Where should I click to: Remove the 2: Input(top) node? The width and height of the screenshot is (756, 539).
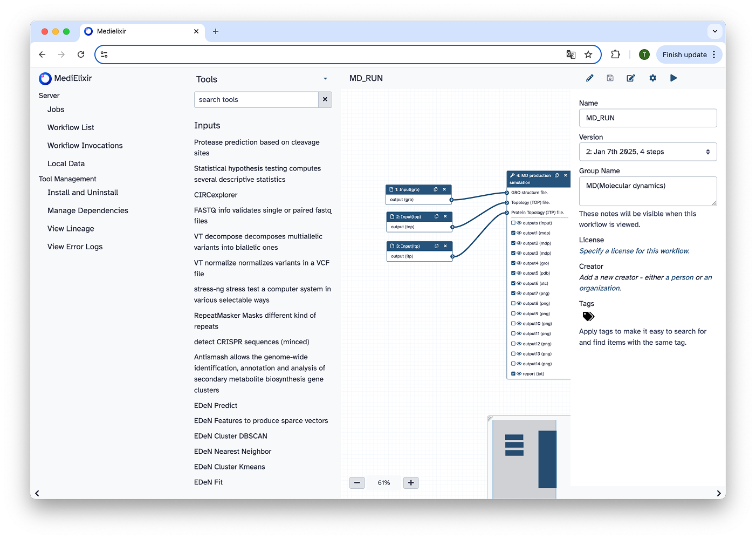tap(445, 216)
